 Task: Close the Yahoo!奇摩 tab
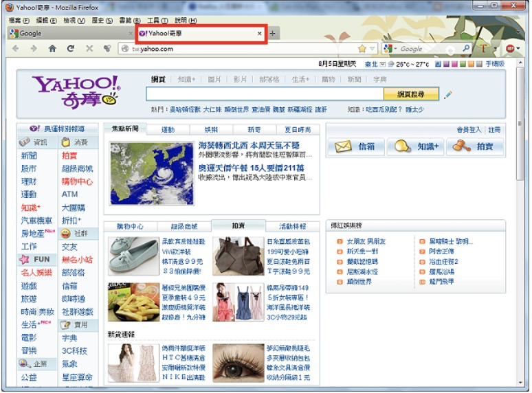coord(260,33)
